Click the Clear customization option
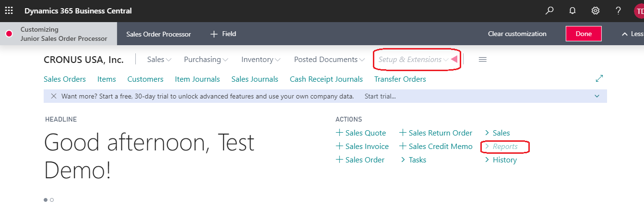The width and height of the screenshot is (644, 210). point(517,34)
